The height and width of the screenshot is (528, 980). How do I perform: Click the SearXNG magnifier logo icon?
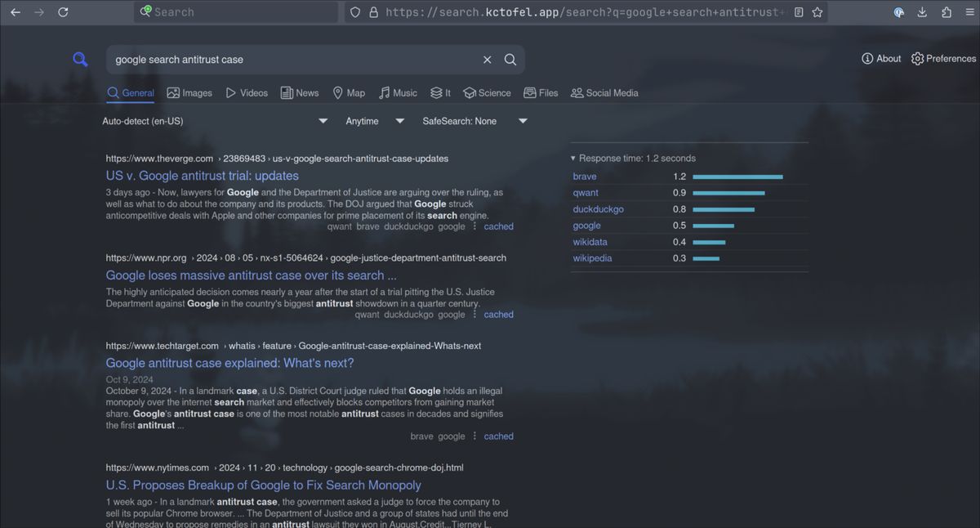80,60
